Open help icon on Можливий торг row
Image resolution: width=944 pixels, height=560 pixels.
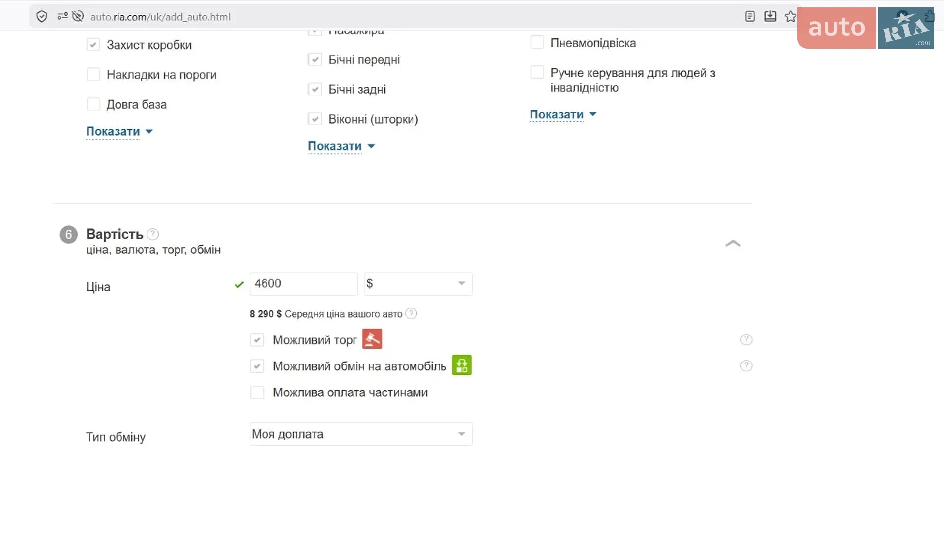click(746, 339)
